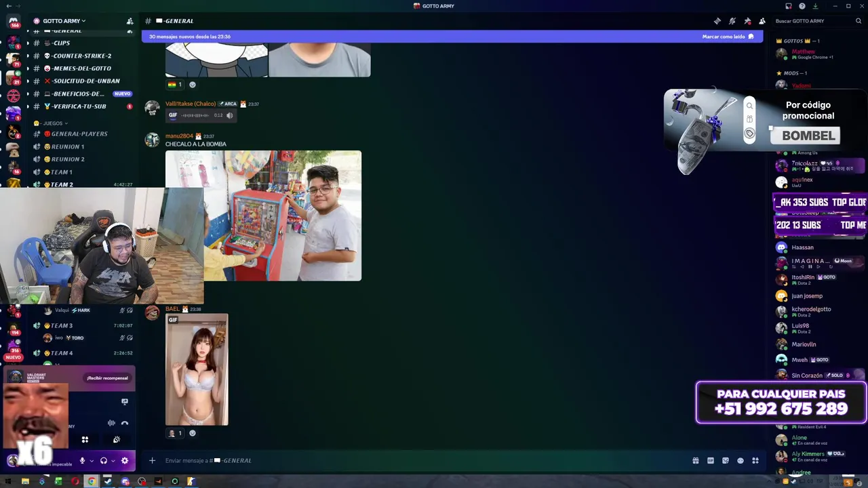Open Google Chrome in the taskbar
868x488 pixels.
(x=92, y=481)
